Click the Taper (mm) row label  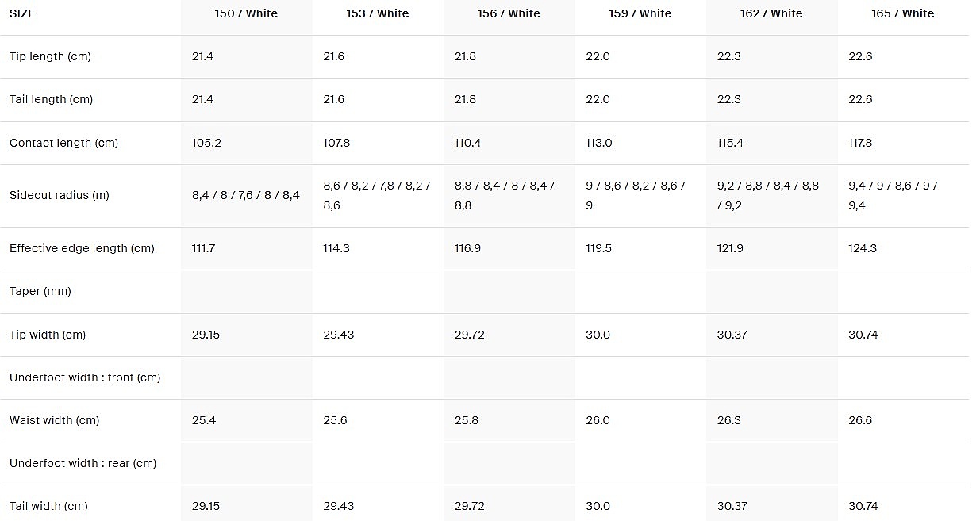point(40,291)
